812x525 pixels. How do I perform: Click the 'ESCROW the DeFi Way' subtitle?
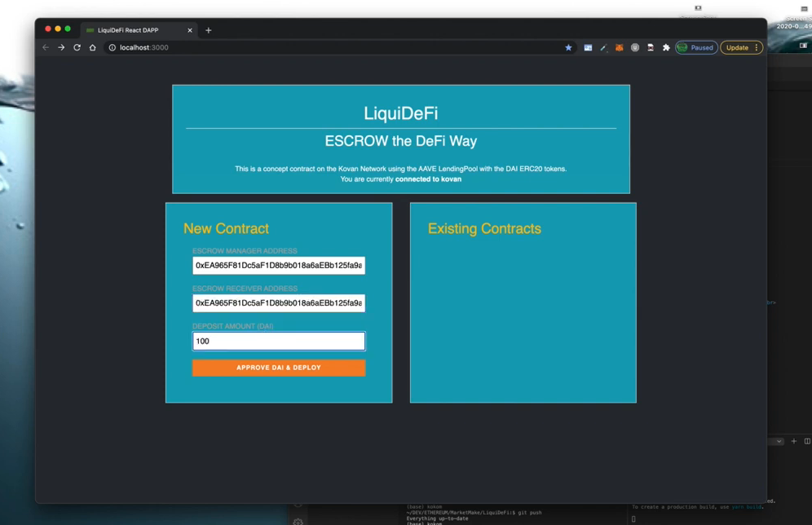401,141
